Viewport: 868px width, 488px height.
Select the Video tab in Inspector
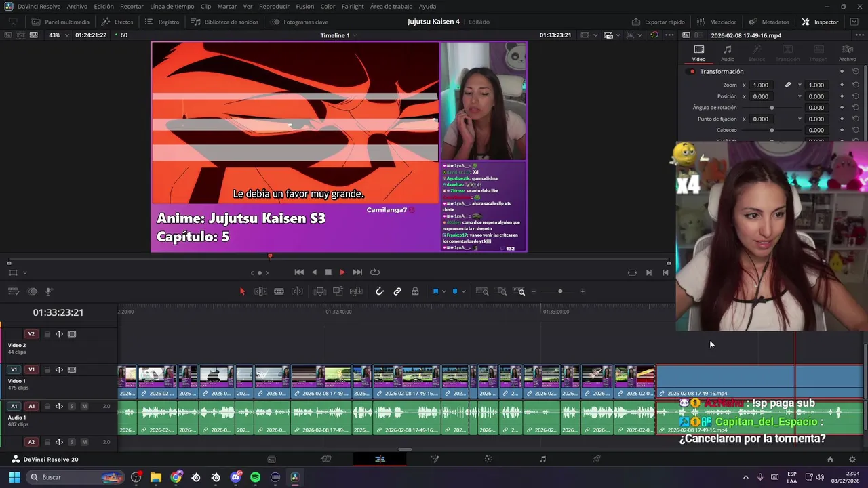click(698, 54)
